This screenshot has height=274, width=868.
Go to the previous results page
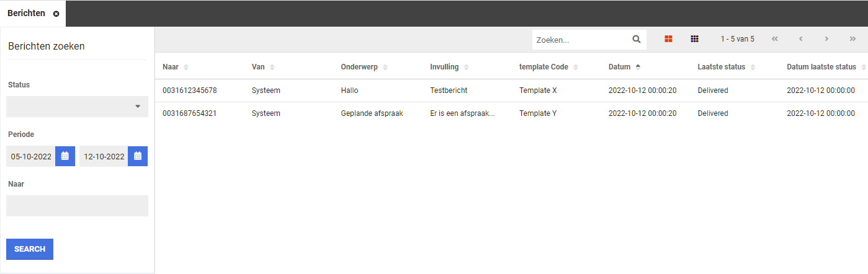point(800,39)
